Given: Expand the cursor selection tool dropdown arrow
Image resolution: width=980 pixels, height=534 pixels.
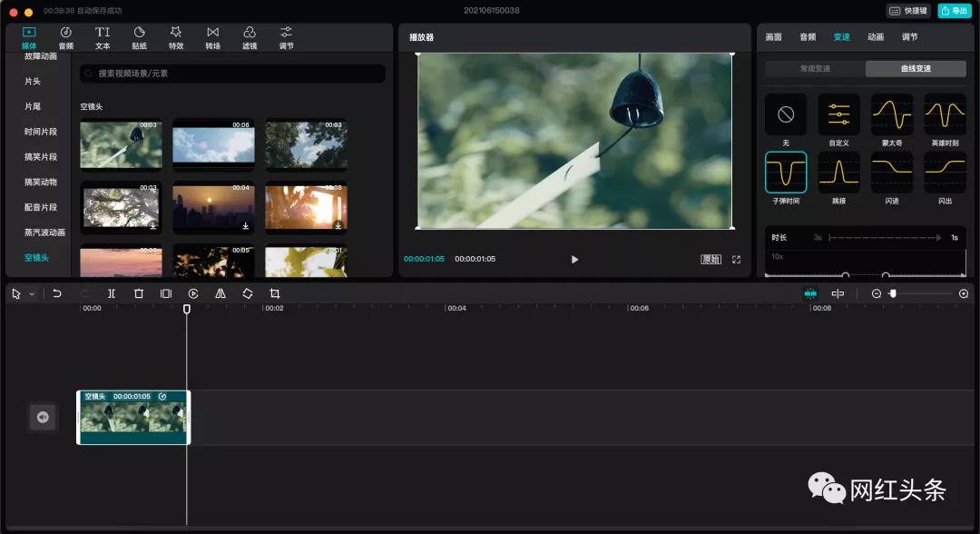Looking at the screenshot, I should click(32, 294).
